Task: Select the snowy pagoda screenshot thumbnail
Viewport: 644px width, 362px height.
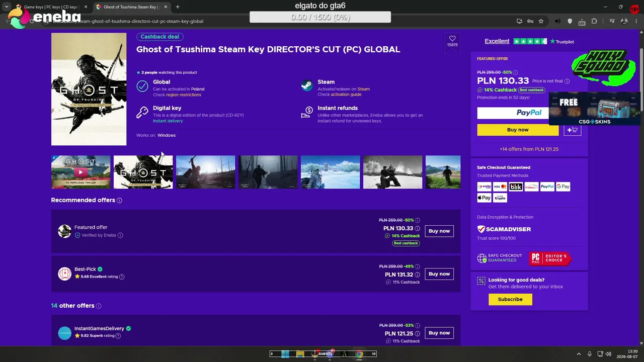Action: click(x=330, y=172)
